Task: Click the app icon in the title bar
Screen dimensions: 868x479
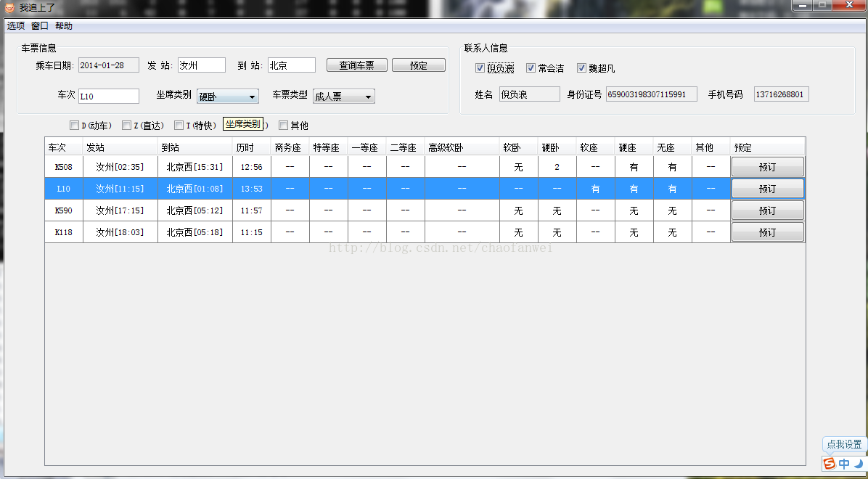Action: [9, 7]
